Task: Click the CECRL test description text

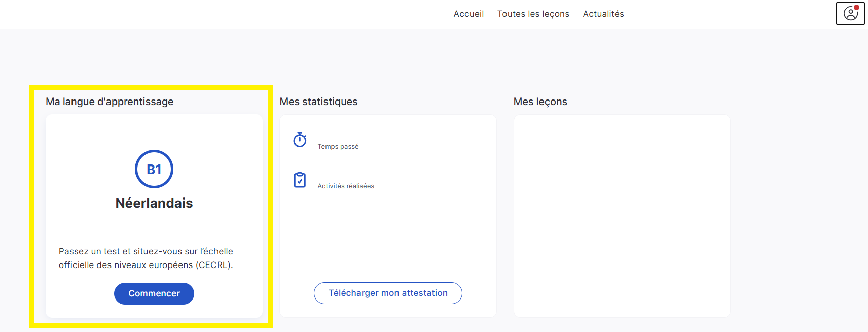Action: pos(146,258)
